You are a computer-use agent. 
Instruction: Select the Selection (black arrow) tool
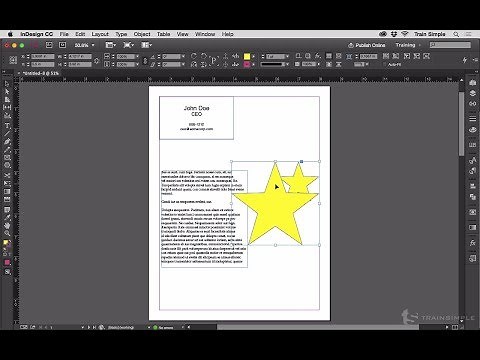tap(7, 84)
